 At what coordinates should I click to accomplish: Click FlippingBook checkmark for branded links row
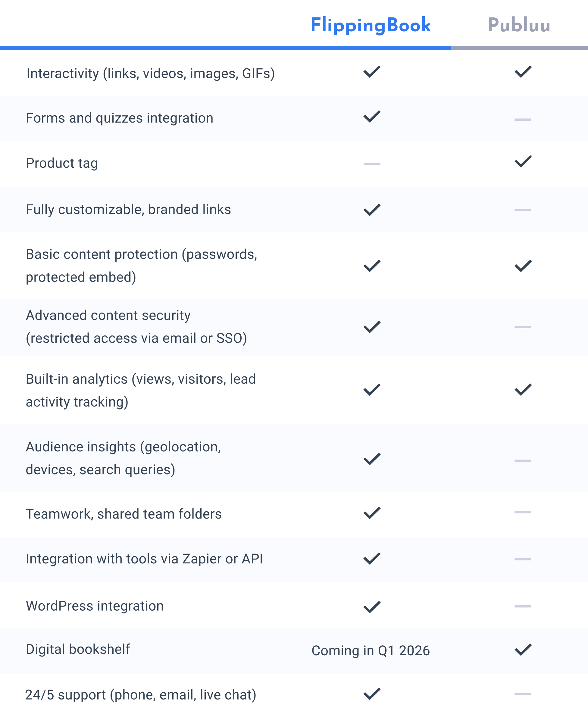[372, 210]
